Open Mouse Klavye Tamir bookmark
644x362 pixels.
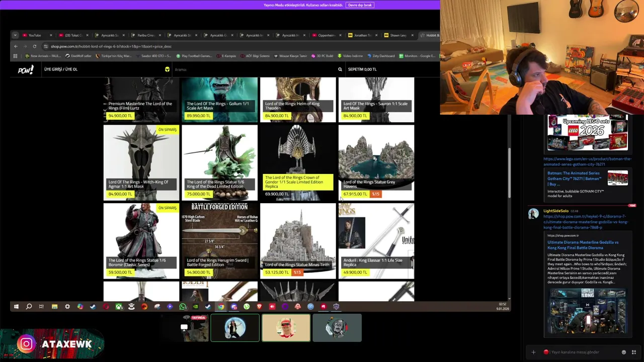tap(290, 56)
